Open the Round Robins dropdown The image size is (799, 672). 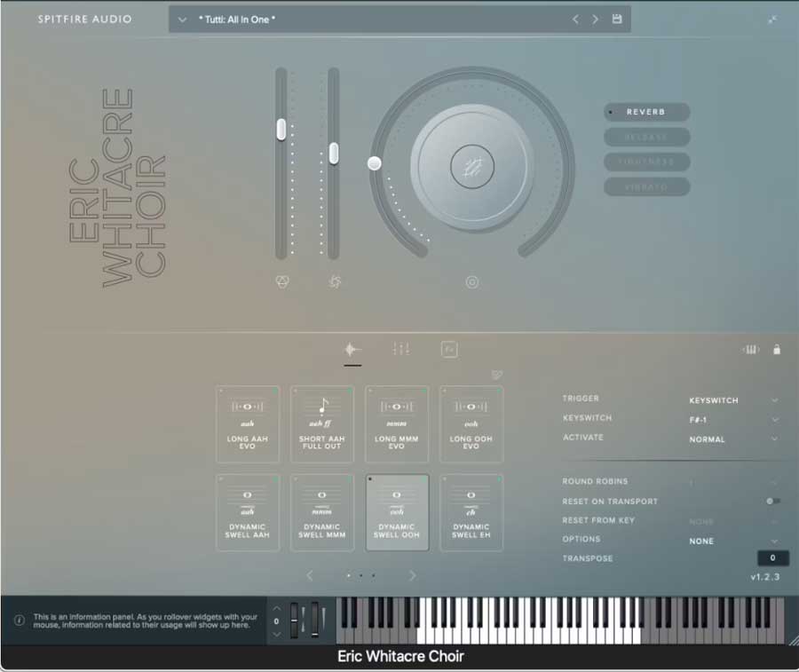(x=733, y=482)
